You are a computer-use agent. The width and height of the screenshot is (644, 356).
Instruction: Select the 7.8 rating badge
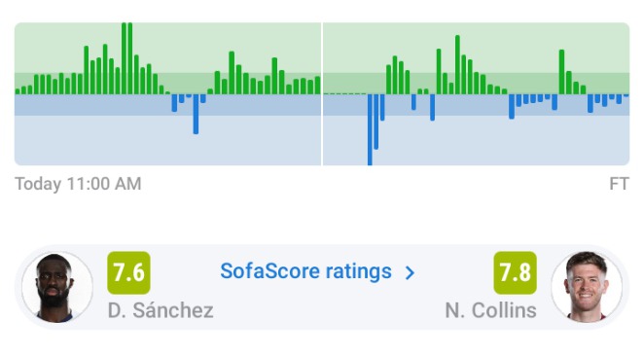(x=515, y=272)
